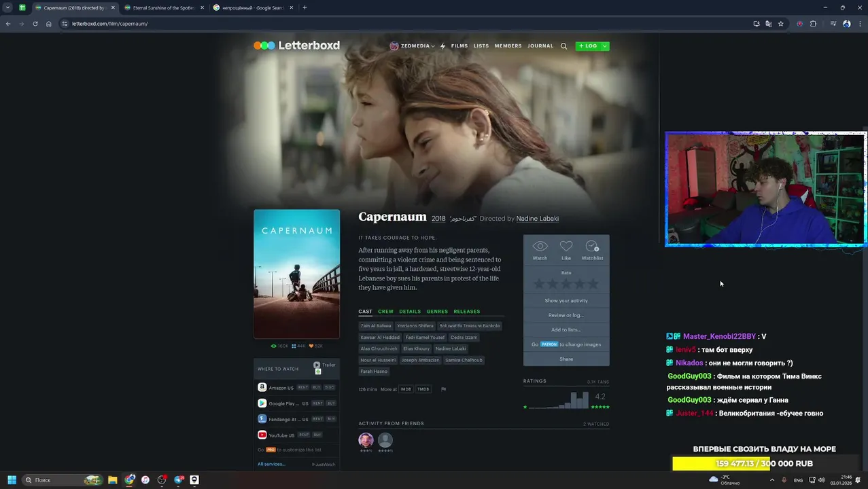Image resolution: width=868 pixels, height=489 pixels.
Task: Click the Share button
Action: [x=566, y=359]
